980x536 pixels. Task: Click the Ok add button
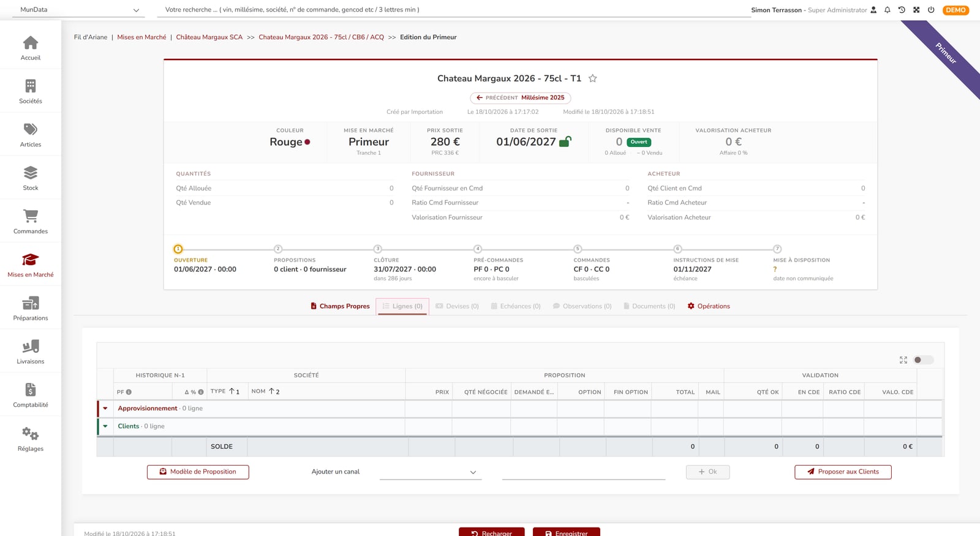(x=707, y=472)
